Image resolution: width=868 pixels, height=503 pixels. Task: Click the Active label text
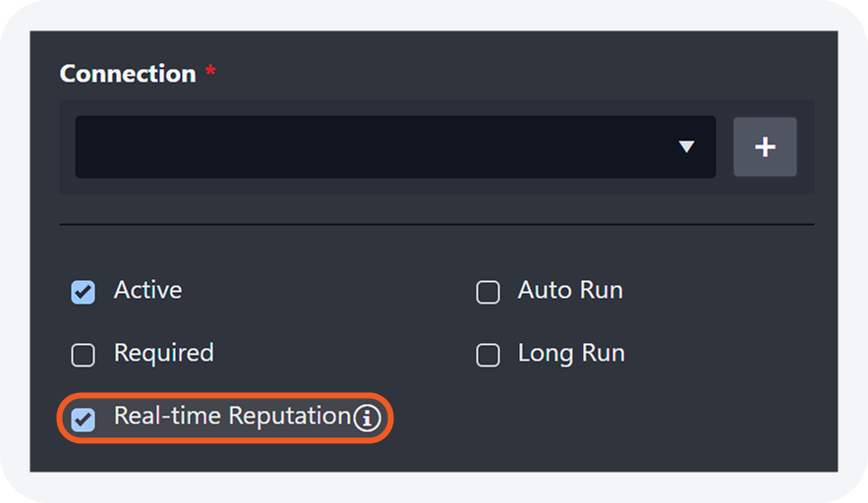[x=147, y=291]
